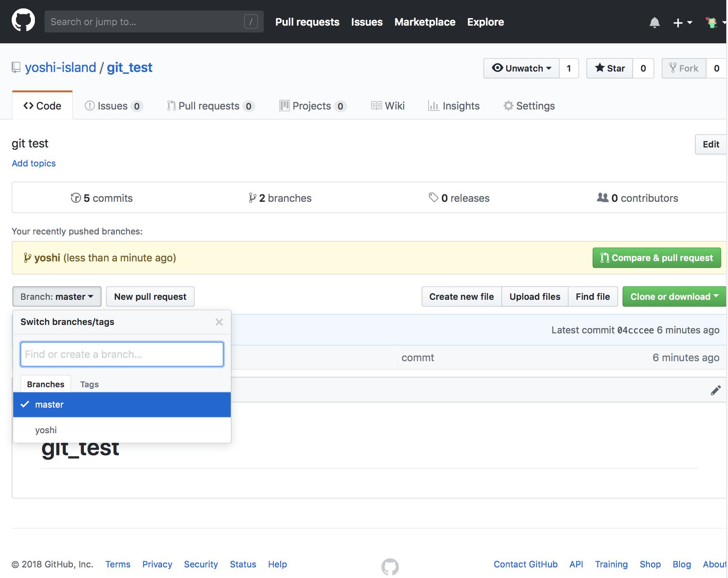Viewport: 728px width, 578px height.
Task: Click Upload files button
Action: [535, 297]
